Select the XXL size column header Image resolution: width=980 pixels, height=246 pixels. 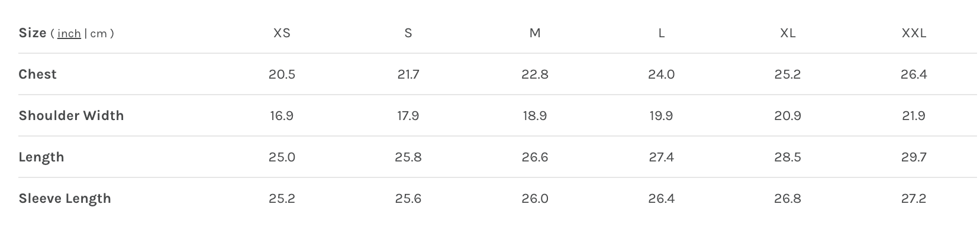click(914, 33)
